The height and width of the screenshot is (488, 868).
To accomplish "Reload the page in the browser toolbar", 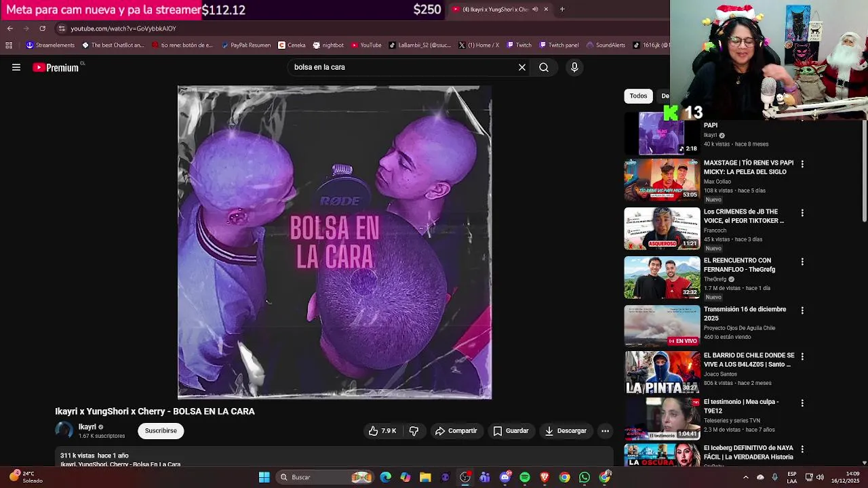I will click(42, 28).
